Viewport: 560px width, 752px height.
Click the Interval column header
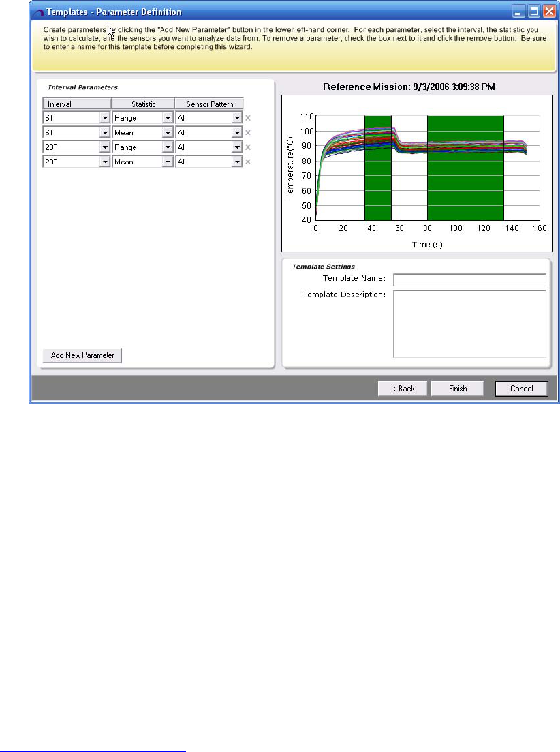coord(77,104)
